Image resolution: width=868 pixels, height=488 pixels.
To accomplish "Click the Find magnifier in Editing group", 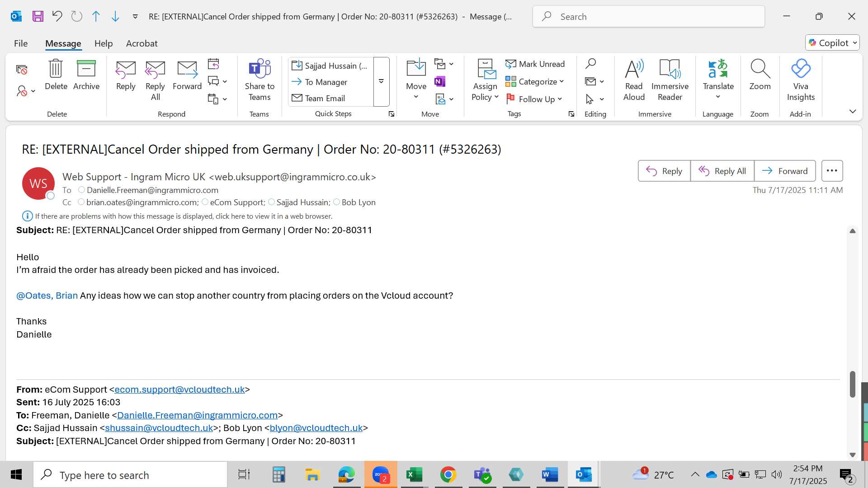I will [590, 64].
